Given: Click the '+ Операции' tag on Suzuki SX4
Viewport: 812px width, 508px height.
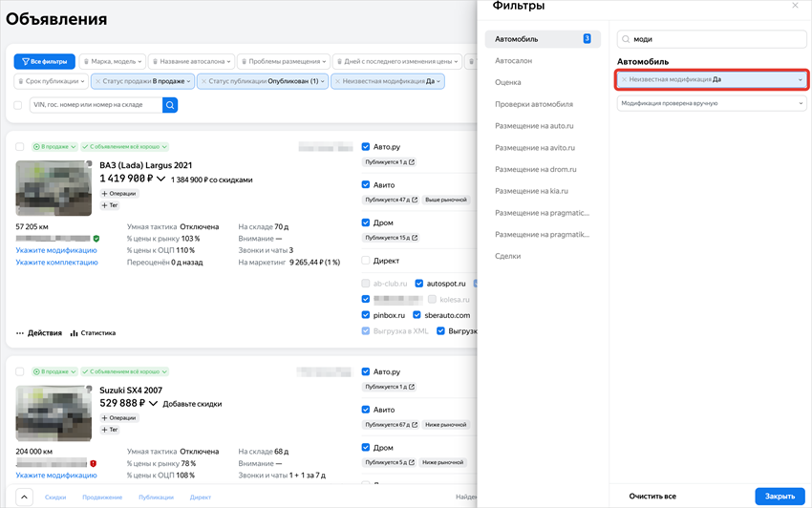Looking at the screenshot, I should [x=119, y=417].
